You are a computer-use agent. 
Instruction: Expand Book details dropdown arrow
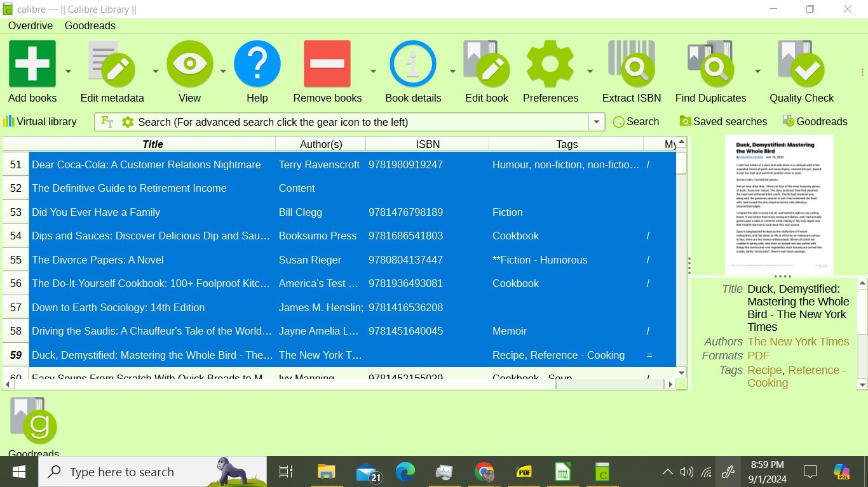[452, 71]
